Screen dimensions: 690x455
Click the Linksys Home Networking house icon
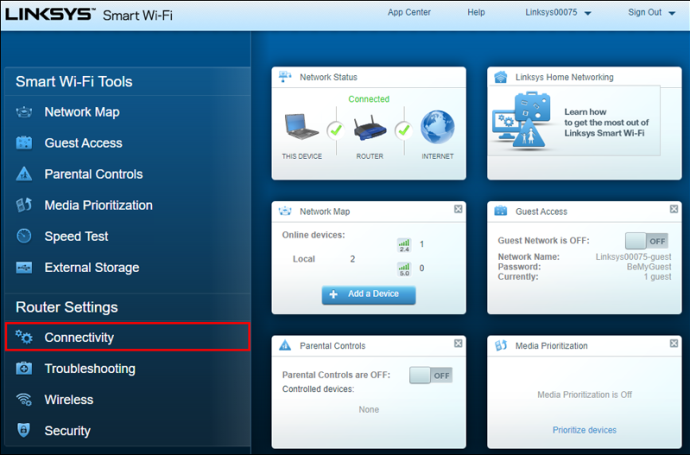pyautogui.click(x=501, y=77)
